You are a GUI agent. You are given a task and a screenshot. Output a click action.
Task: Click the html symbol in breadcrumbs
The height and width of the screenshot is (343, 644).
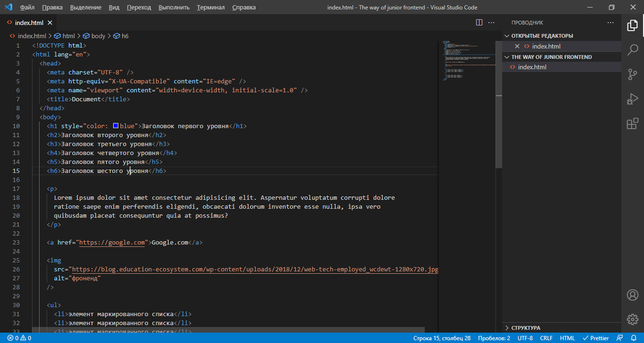tap(64, 36)
